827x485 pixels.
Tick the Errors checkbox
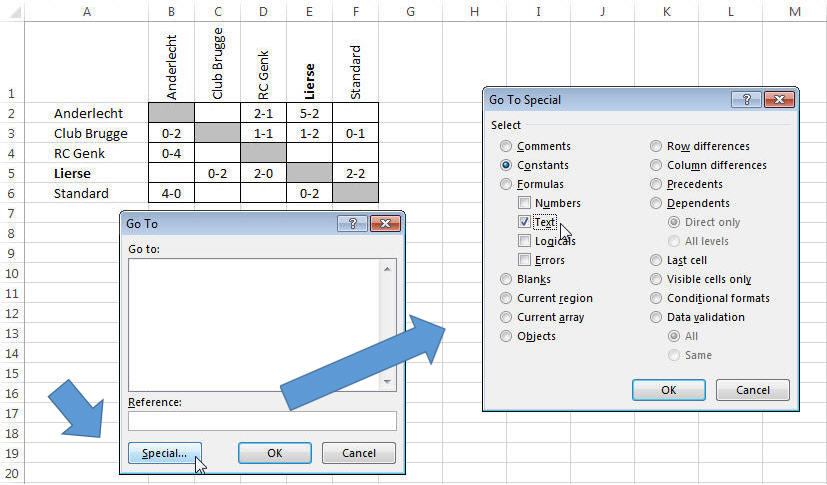coord(524,260)
